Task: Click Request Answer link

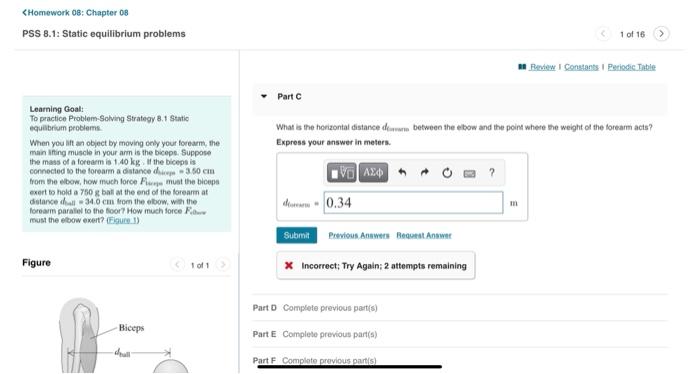Action: pos(424,235)
